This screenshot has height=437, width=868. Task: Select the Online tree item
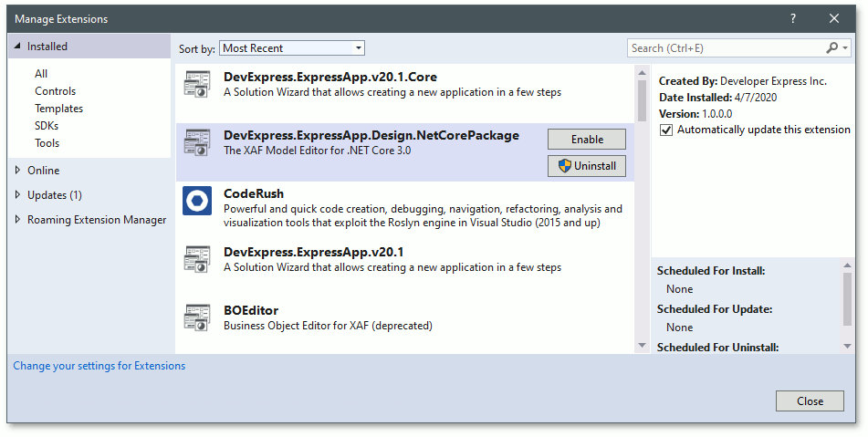point(44,171)
